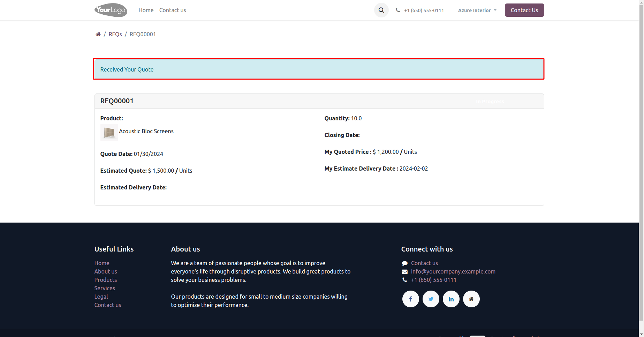The image size is (644, 337).
Task: Click the purple Contact Us button
Action: click(524, 10)
